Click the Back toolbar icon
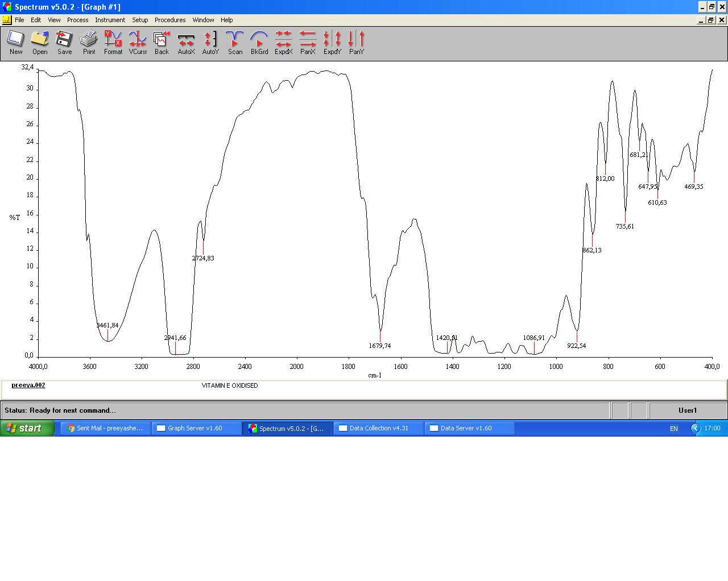This screenshot has width=728, height=581. click(x=162, y=43)
